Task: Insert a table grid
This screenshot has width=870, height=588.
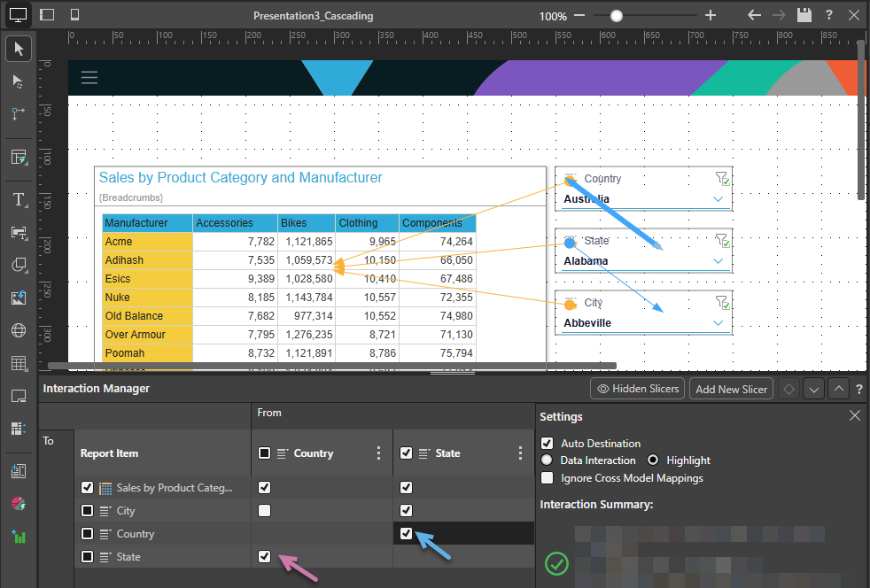Action: pyautogui.click(x=19, y=363)
